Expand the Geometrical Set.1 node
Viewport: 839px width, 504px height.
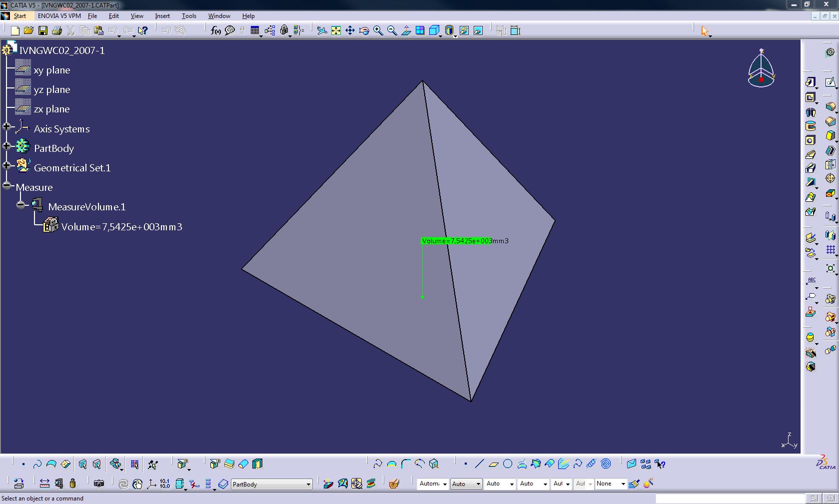[6, 166]
